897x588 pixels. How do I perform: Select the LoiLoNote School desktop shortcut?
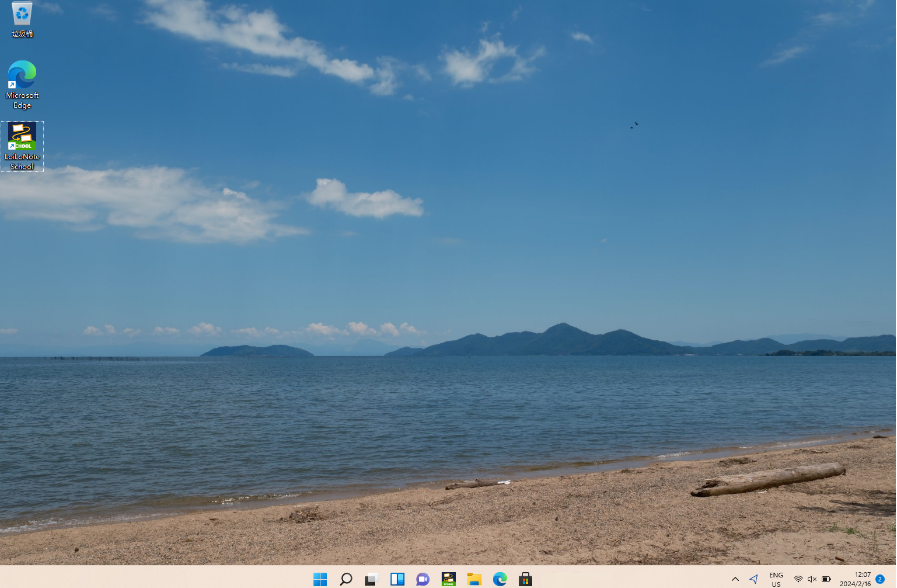coord(22,145)
